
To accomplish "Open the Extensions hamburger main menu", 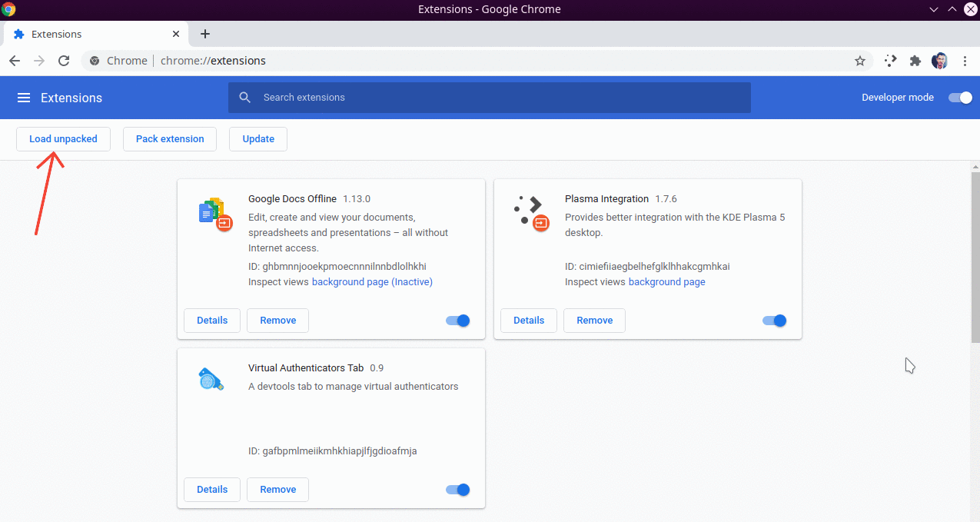I will tap(24, 98).
